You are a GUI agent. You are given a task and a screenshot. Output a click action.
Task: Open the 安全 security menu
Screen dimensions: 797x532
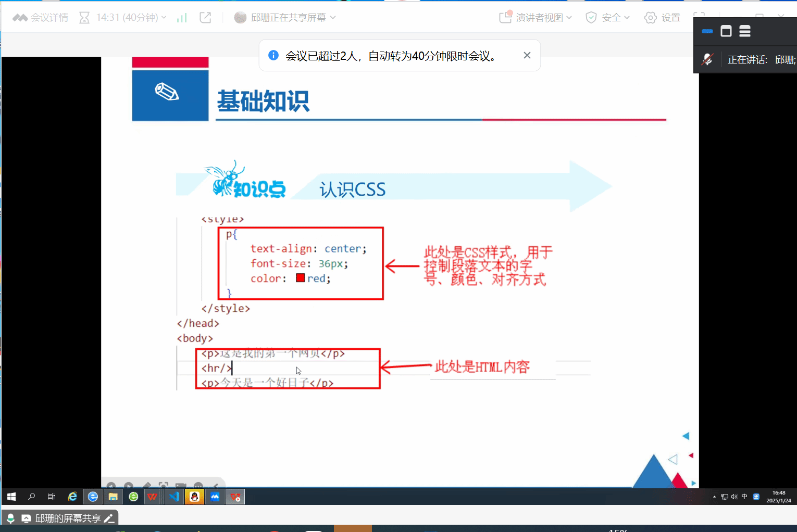pos(608,18)
